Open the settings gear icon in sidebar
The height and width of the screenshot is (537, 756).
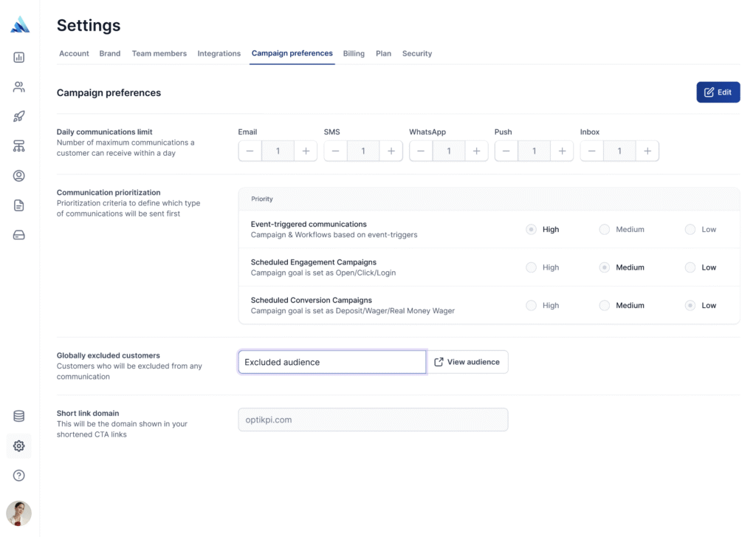coord(18,446)
